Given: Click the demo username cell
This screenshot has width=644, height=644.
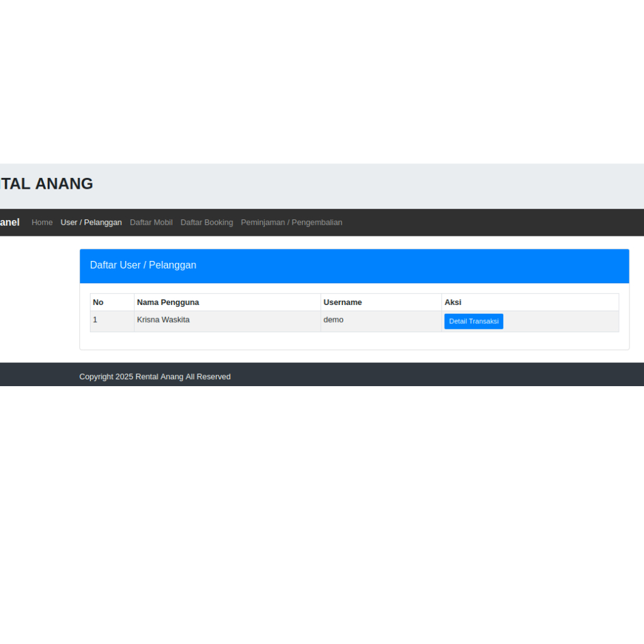Looking at the screenshot, I should [x=333, y=319].
